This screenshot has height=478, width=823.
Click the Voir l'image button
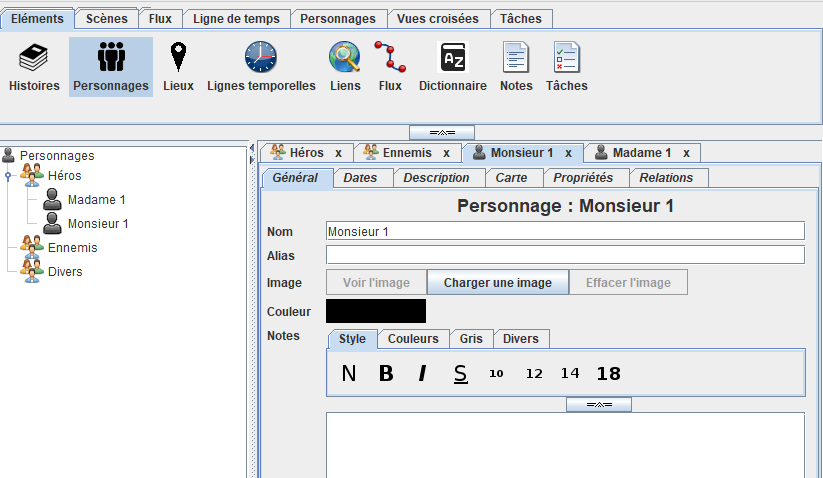coord(376,283)
